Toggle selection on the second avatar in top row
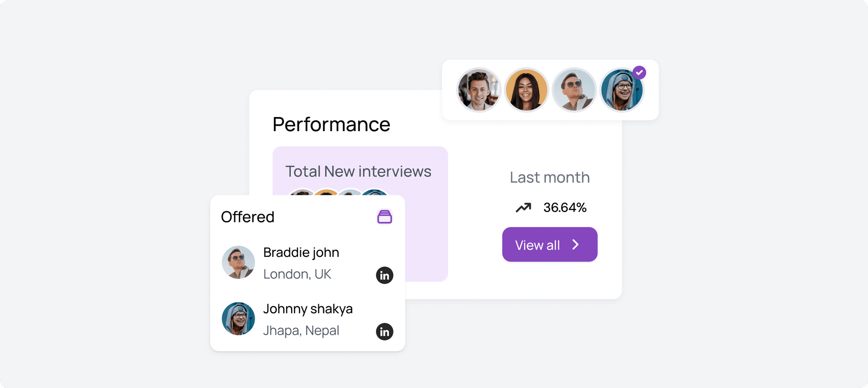Screen dimensions: 868x388 click(x=527, y=90)
